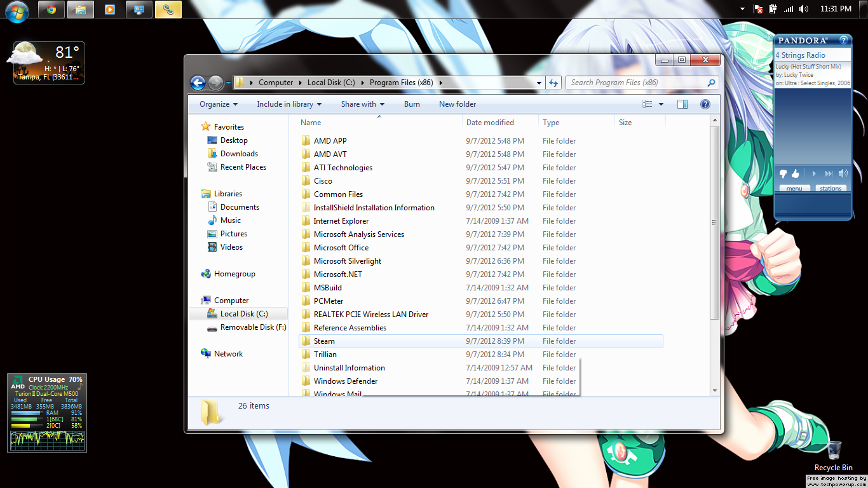Thumbs down the current Pandora song
868x488 pixels.
(x=783, y=173)
